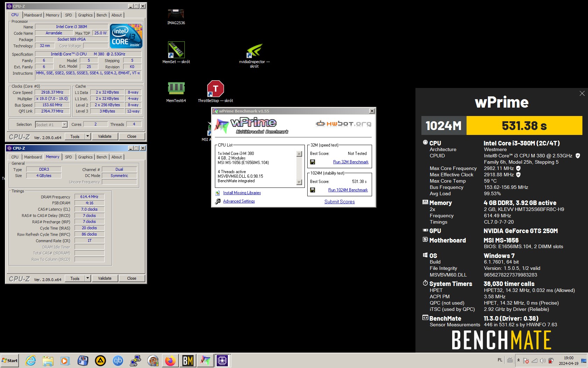Click scroll-down arrow in wPrime CPU List
The height and width of the screenshot is (368, 588).
299,182
